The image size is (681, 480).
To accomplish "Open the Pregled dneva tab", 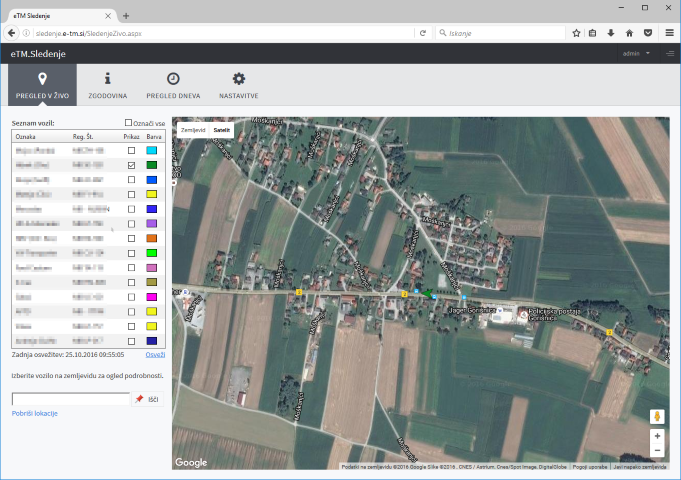I will [x=173, y=85].
